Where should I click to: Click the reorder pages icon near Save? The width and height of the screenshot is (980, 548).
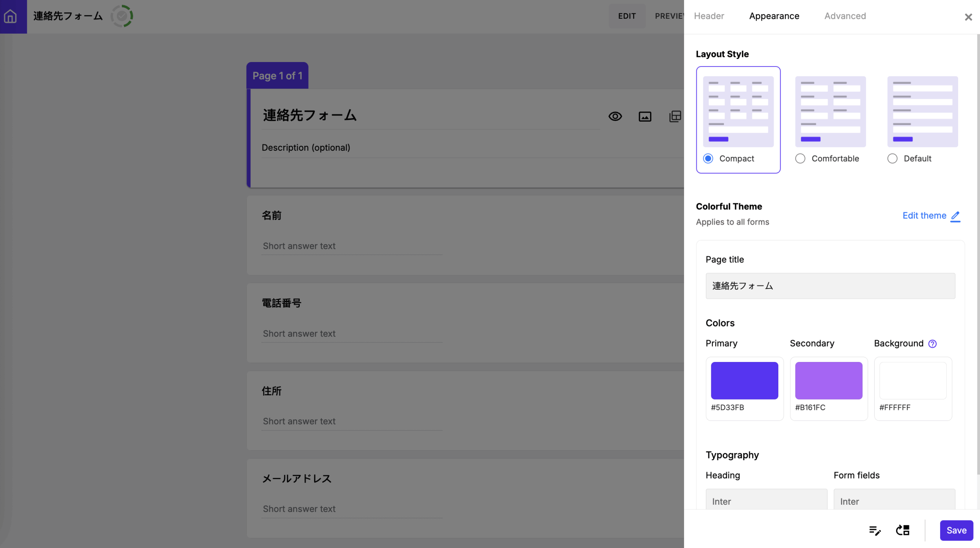pyautogui.click(x=903, y=530)
